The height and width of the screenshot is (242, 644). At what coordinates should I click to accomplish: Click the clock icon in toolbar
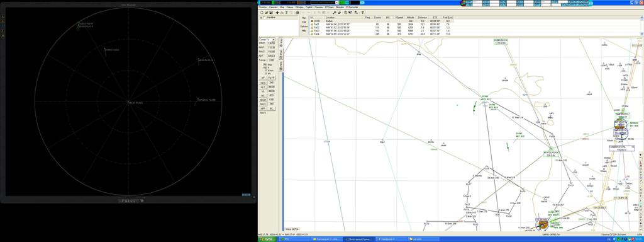click(345, 13)
